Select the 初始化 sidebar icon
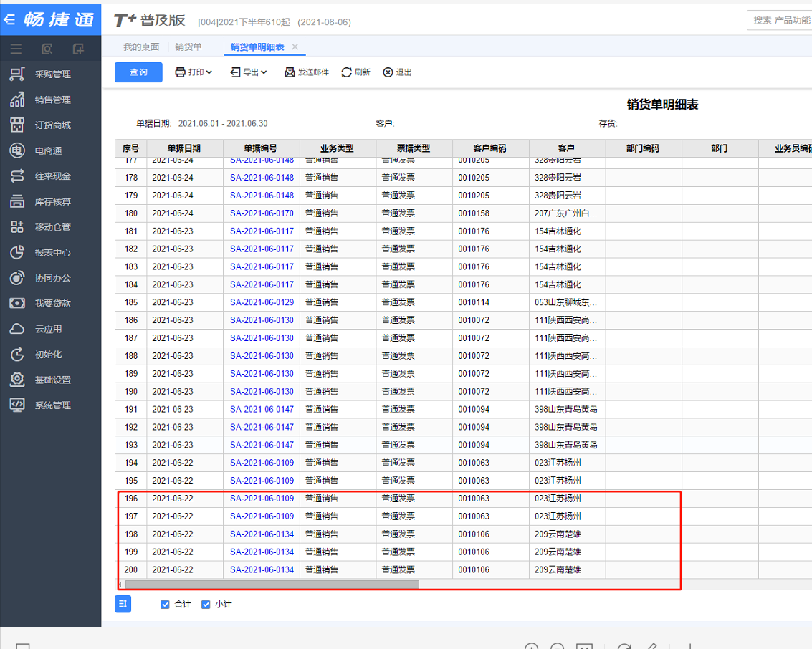Image resolution: width=812 pixels, height=649 pixels. (x=17, y=354)
